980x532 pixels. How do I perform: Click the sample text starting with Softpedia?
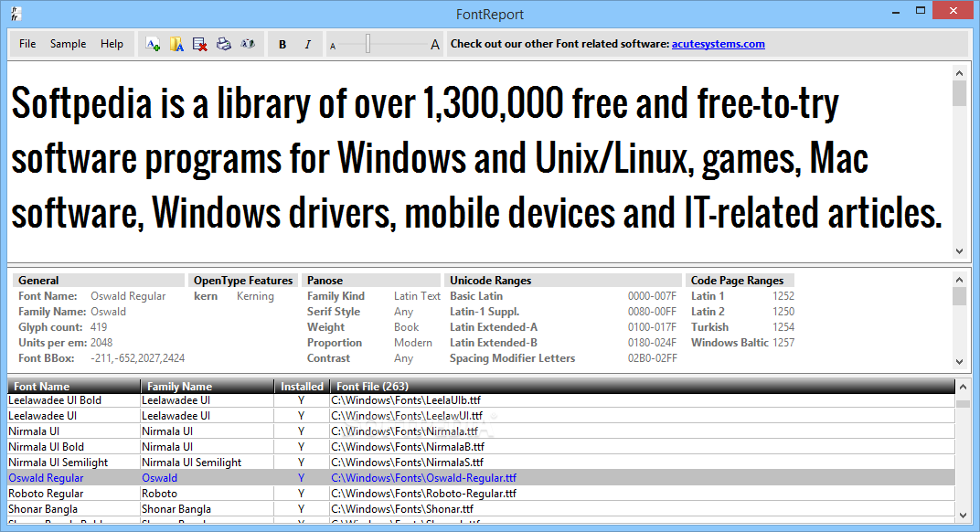(x=477, y=158)
